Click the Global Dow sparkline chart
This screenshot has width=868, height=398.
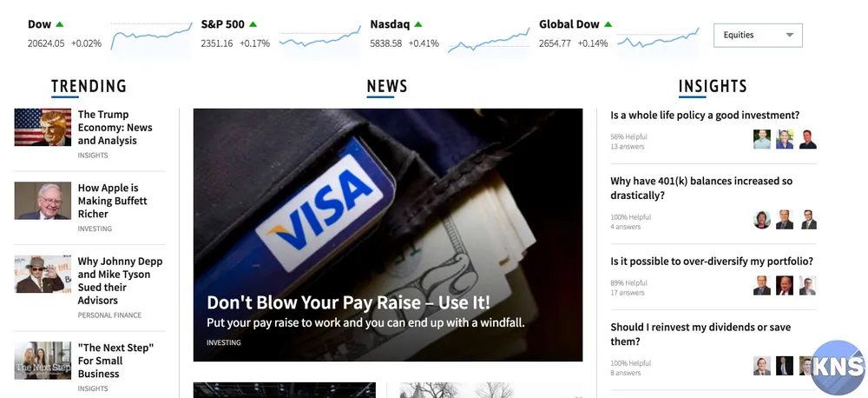click(x=658, y=39)
